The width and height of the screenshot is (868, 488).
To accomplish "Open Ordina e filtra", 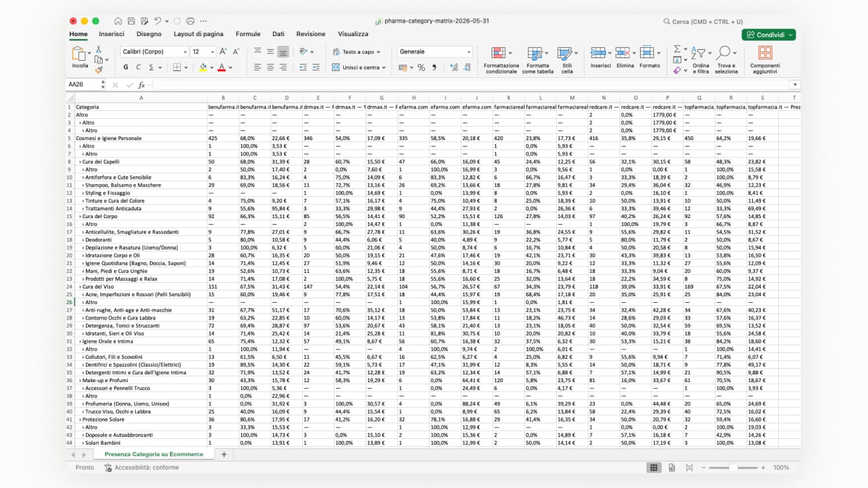I will (701, 61).
